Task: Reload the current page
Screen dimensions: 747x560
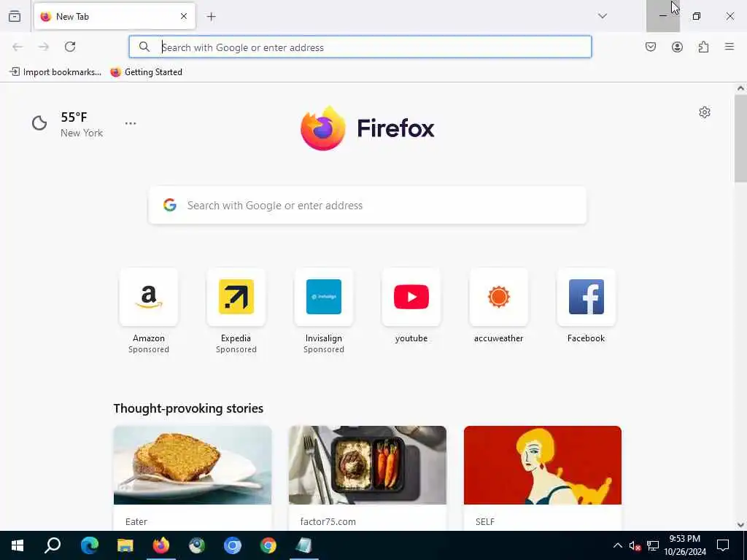Action: (x=70, y=47)
